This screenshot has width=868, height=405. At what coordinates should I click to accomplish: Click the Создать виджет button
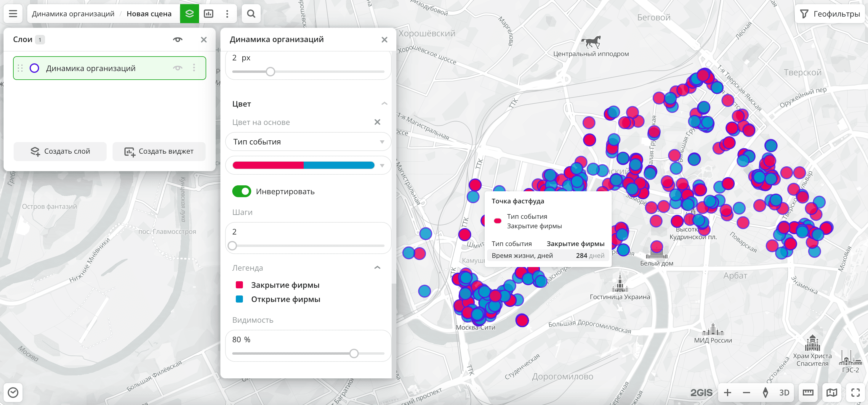coord(159,151)
